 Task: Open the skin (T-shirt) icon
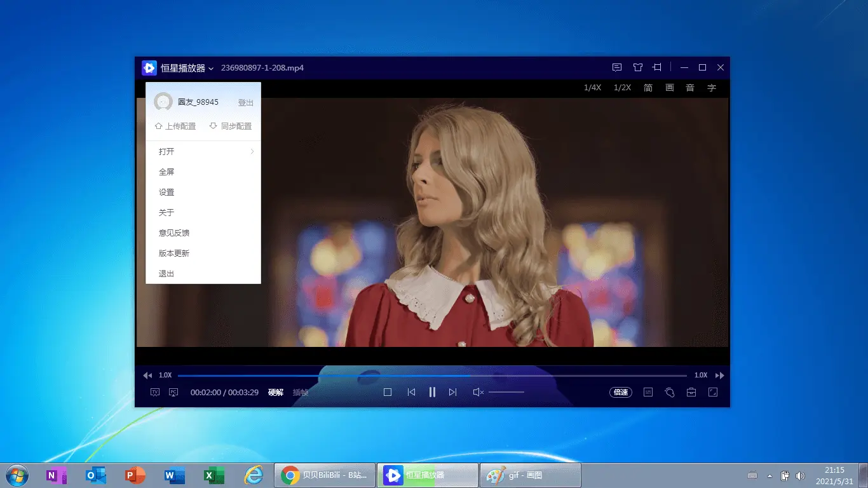(637, 67)
